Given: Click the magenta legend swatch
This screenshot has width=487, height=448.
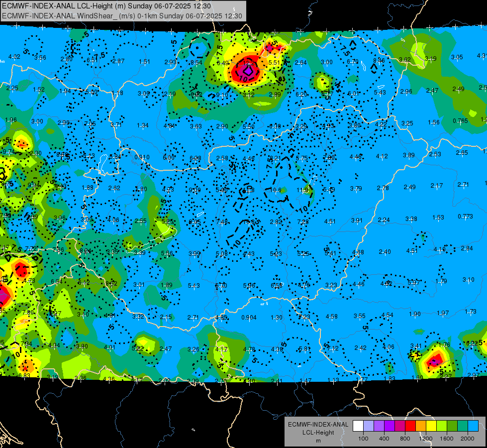Looking at the screenshot, I should [400, 426].
